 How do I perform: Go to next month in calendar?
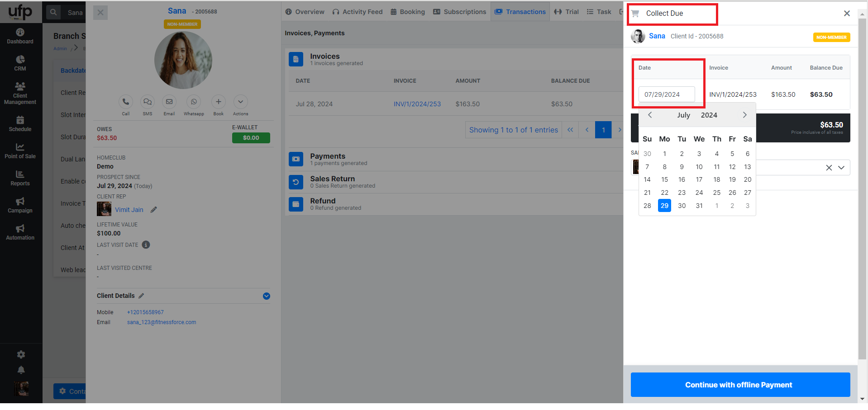[744, 115]
